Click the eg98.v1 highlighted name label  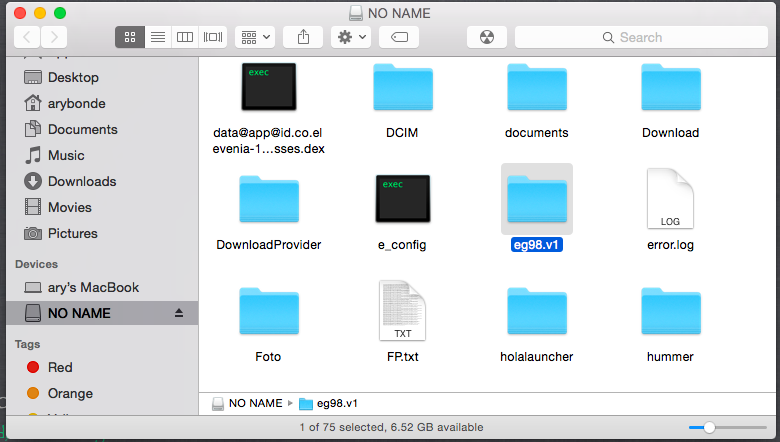coord(537,245)
